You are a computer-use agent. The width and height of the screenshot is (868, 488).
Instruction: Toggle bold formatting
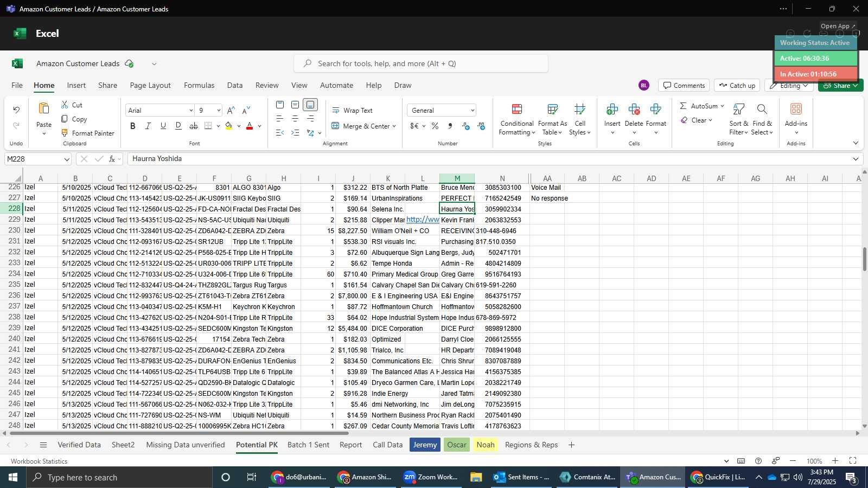point(132,126)
